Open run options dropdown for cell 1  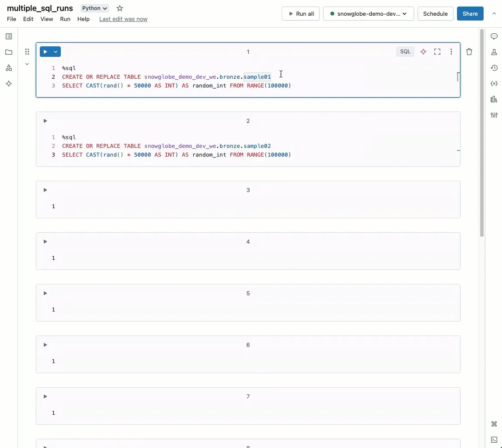click(56, 52)
